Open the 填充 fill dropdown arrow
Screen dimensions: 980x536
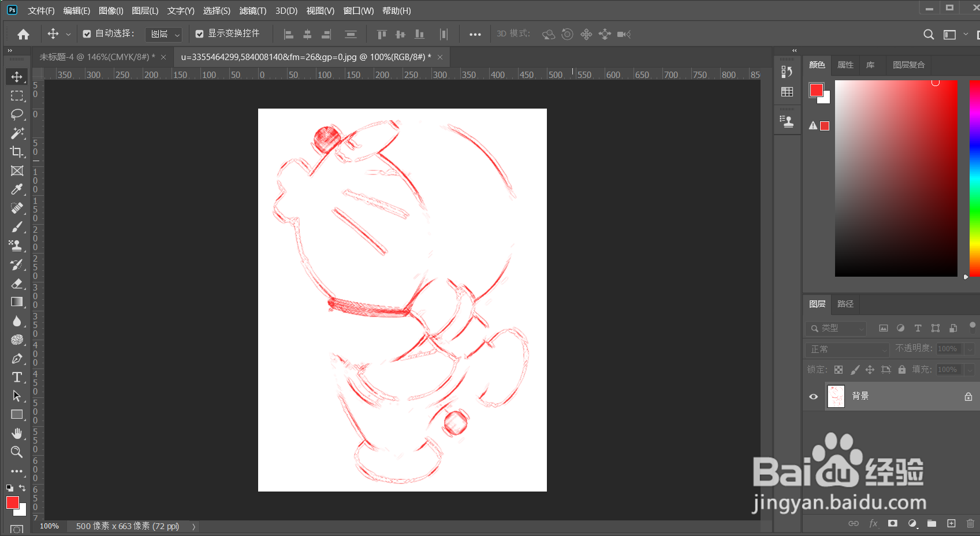click(970, 370)
